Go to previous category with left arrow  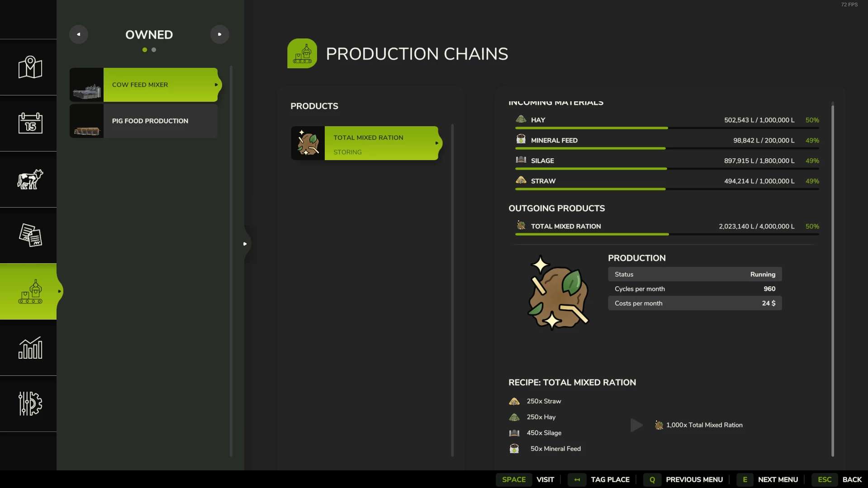[79, 34]
